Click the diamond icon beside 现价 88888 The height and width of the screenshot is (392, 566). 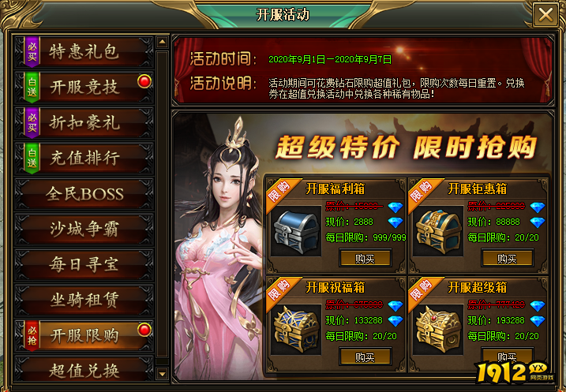pyautogui.click(x=537, y=222)
